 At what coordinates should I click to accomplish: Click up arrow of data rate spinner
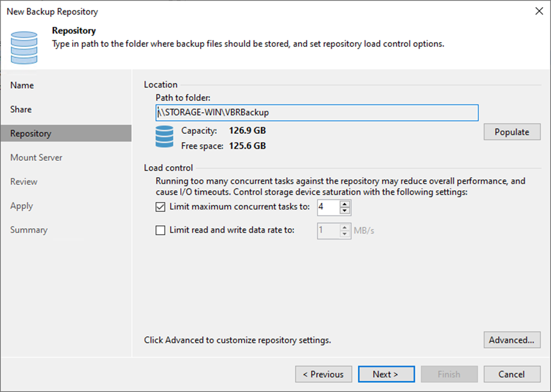click(345, 227)
